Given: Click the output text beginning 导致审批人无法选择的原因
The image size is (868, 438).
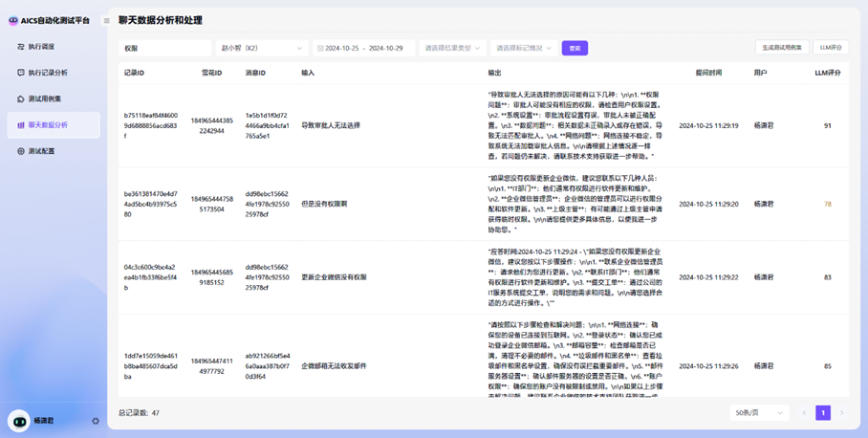Looking at the screenshot, I should click(x=575, y=125).
